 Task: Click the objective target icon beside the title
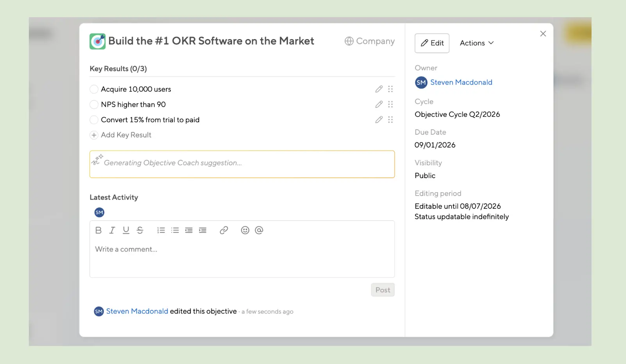point(97,41)
